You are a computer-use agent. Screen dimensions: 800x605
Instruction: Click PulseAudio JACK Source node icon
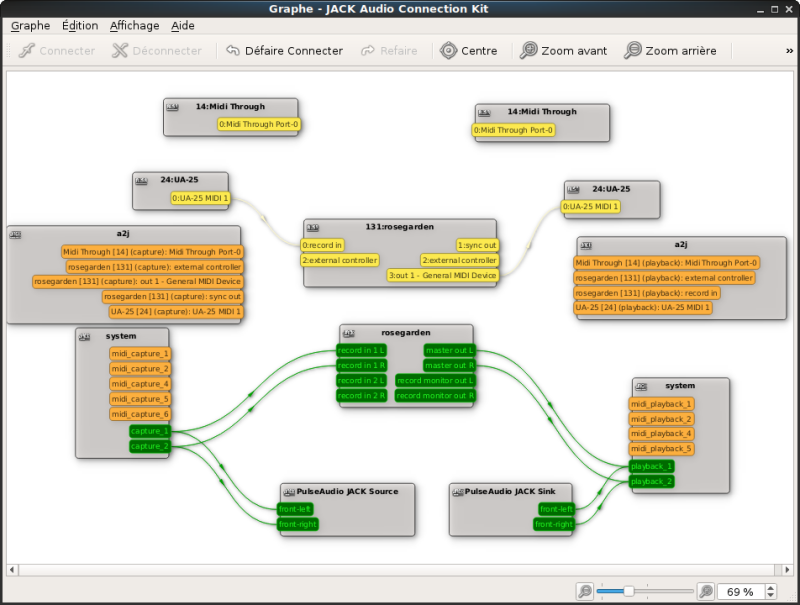pos(289,492)
